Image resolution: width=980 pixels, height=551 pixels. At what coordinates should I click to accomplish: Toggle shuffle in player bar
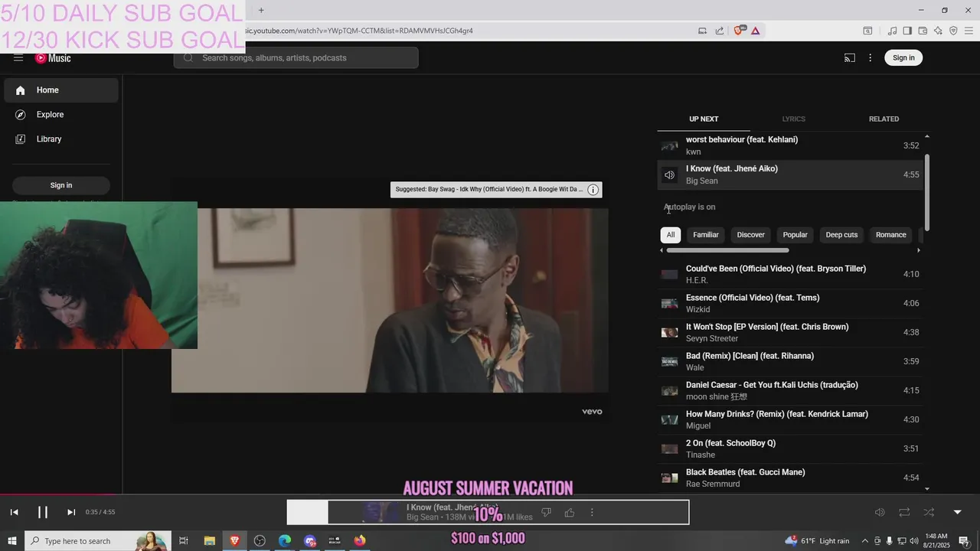click(x=929, y=512)
